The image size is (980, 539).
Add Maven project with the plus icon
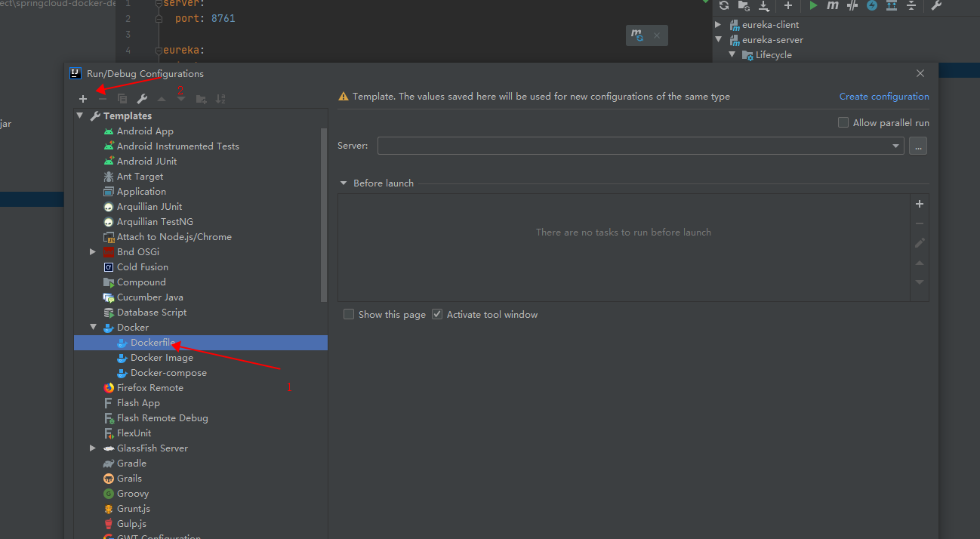pos(788,5)
